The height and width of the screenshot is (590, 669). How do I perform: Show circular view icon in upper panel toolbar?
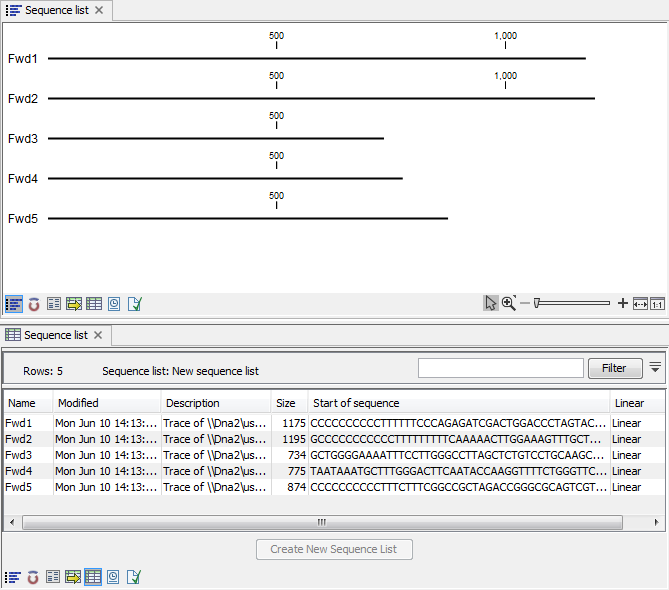34,304
